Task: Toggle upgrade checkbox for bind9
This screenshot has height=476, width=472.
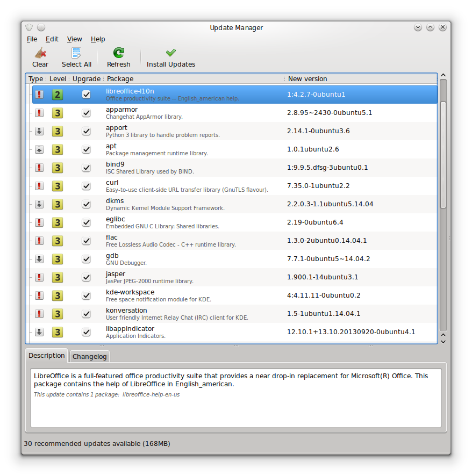Action: pos(86,168)
